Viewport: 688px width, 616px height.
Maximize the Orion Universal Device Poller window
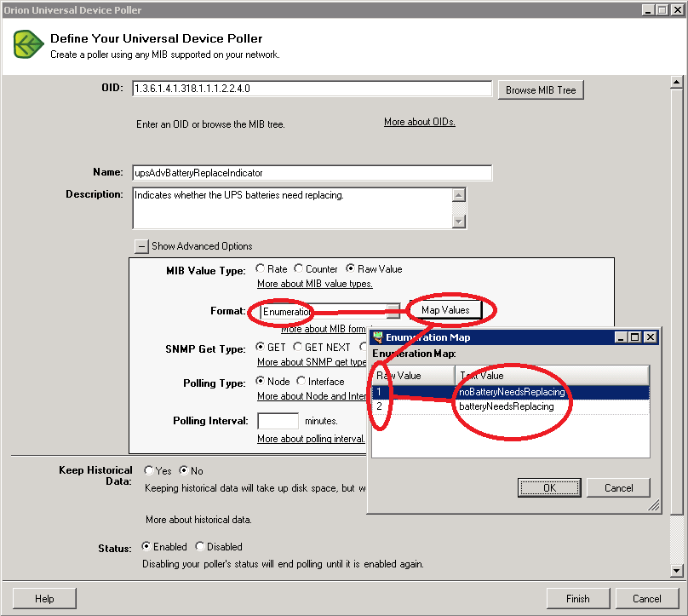(662, 9)
